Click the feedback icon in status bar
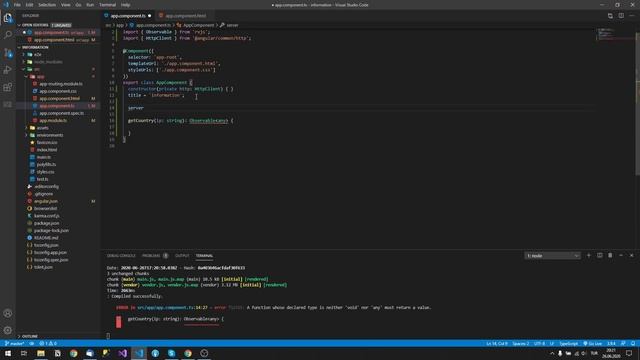 [623, 344]
